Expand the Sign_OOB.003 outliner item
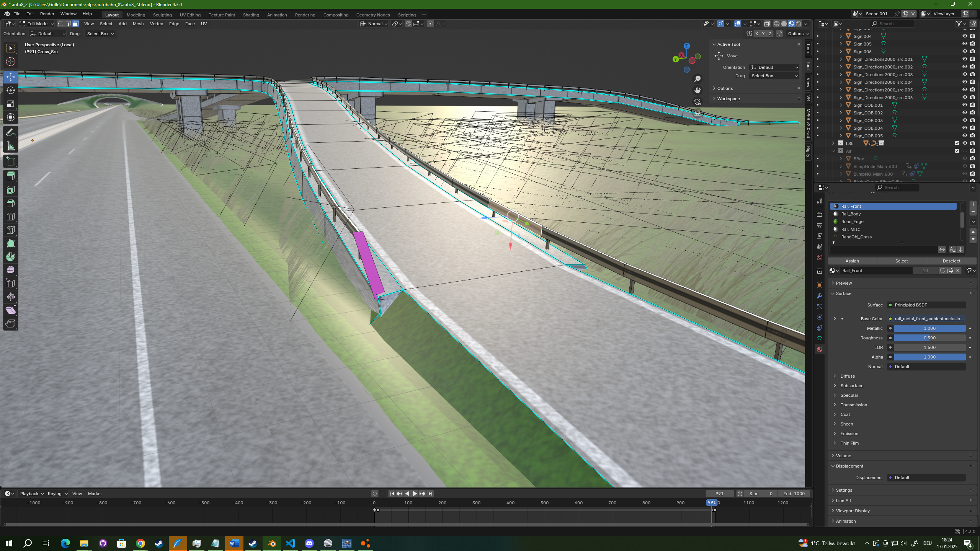980x551 pixels. [841, 121]
